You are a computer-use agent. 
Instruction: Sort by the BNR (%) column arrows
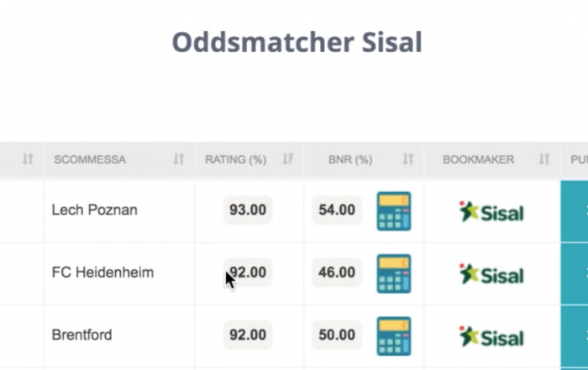408,159
